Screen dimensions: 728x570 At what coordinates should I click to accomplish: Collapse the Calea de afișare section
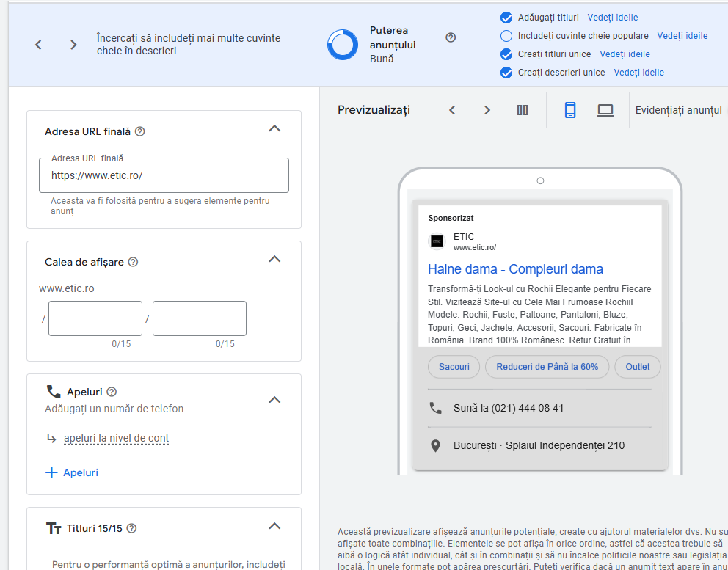point(274,259)
